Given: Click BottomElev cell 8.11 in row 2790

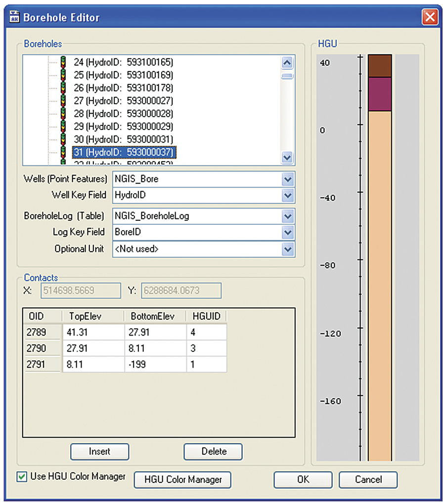Looking at the screenshot, I should point(156,348).
